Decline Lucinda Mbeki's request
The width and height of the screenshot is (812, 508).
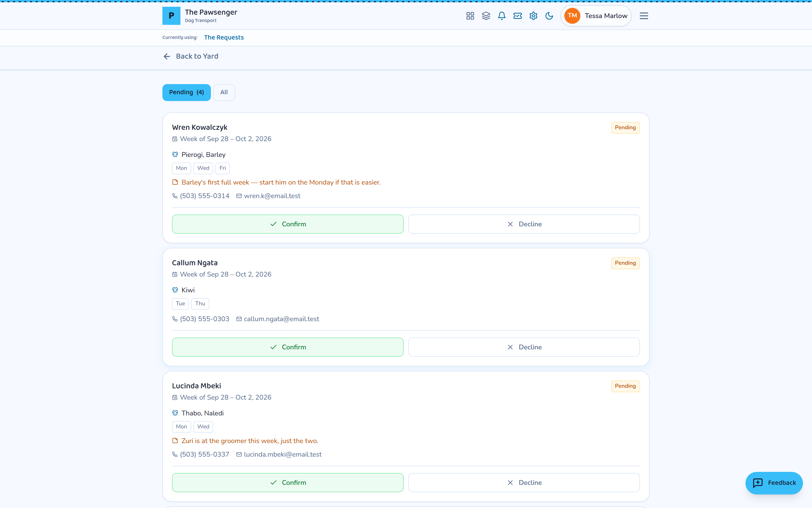tap(524, 483)
